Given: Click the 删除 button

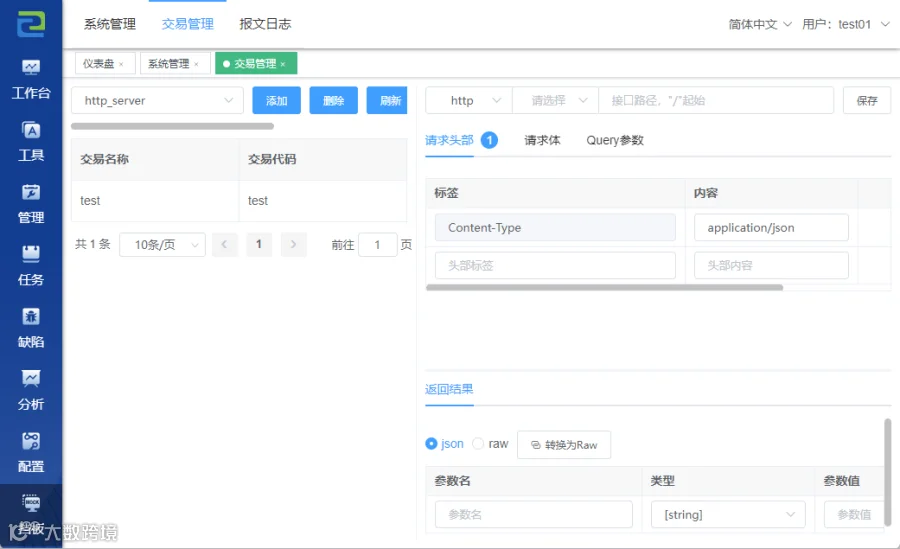Looking at the screenshot, I should click(x=333, y=100).
